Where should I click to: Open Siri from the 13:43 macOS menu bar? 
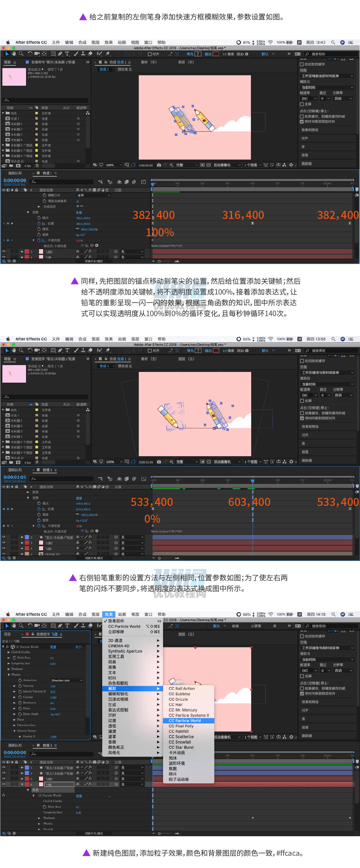[x=342, y=43]
